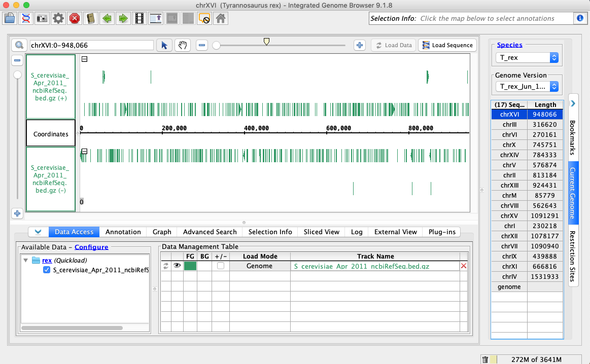The width and height of the screenshot is (590, 364).
Task: Collapse right panel with chevron arrow
Action: point(573,103)
